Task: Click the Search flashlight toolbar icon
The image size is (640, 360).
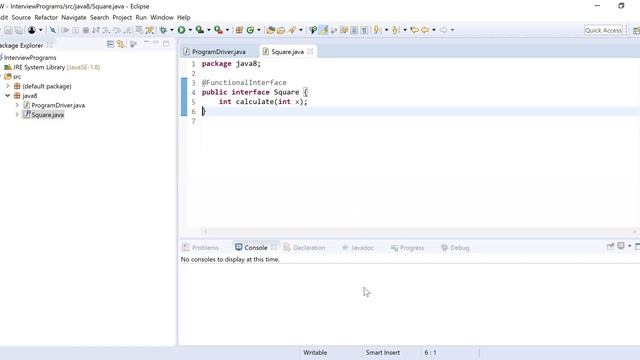Action: (x=292, y=30)
